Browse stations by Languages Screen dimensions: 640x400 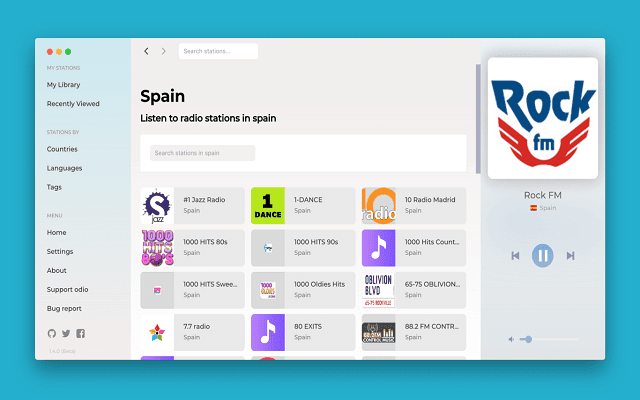coord(64,168)
